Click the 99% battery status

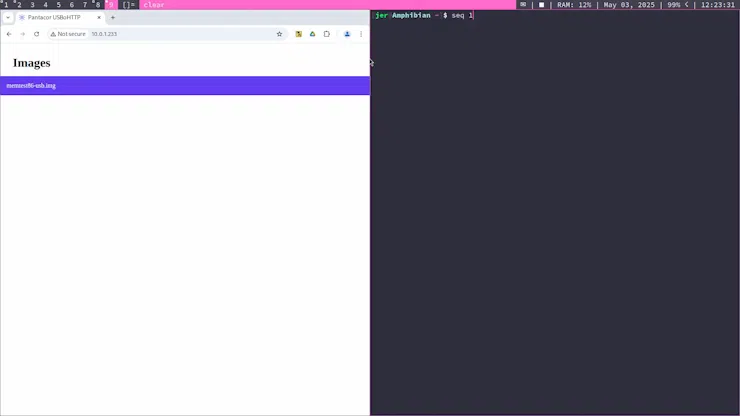click(678, 5)
